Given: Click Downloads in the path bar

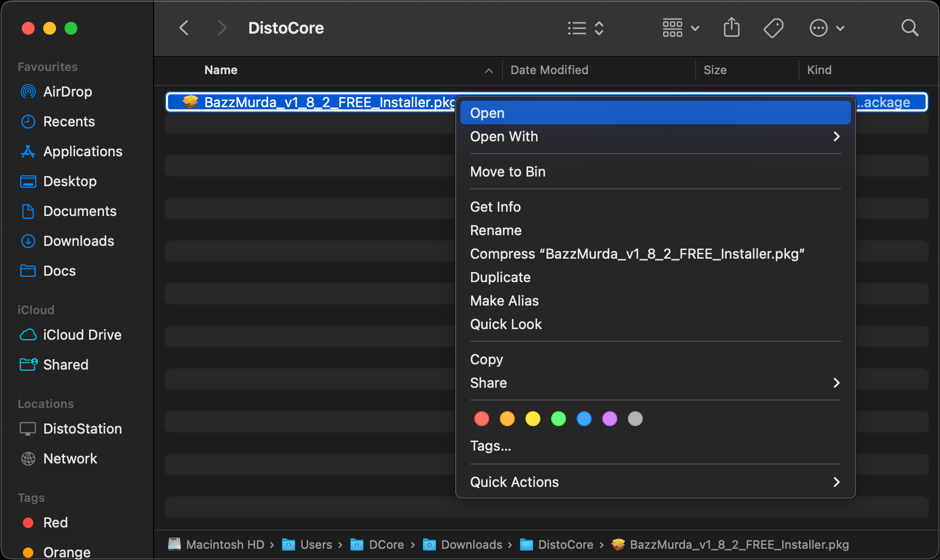Looking at the screenshot, I should click(463, 545).
